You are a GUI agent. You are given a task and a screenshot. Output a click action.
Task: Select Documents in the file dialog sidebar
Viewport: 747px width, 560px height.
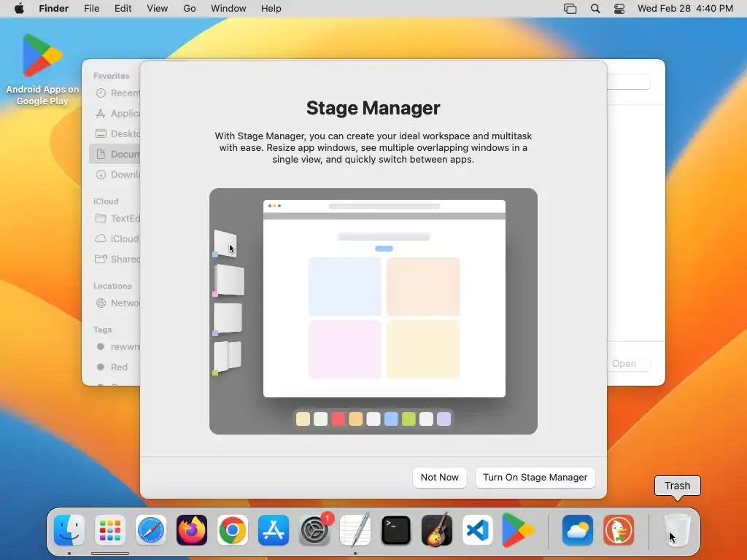click(x=115, y=155)
